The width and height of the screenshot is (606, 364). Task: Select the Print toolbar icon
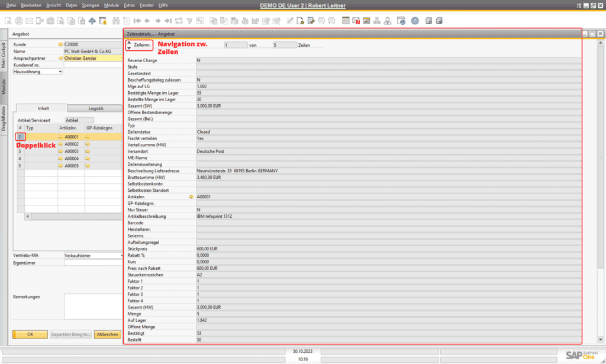(x=18, y=21)
